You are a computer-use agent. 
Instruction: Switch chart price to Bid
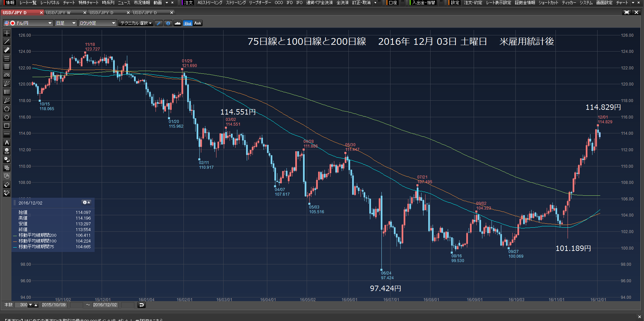pos(188,23)
